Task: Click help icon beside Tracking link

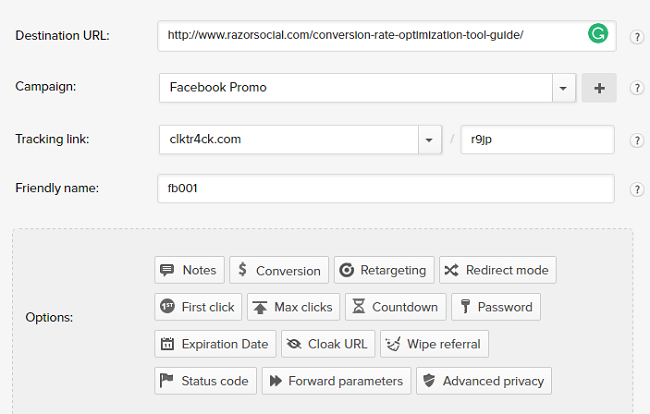Action: [637, 140]
